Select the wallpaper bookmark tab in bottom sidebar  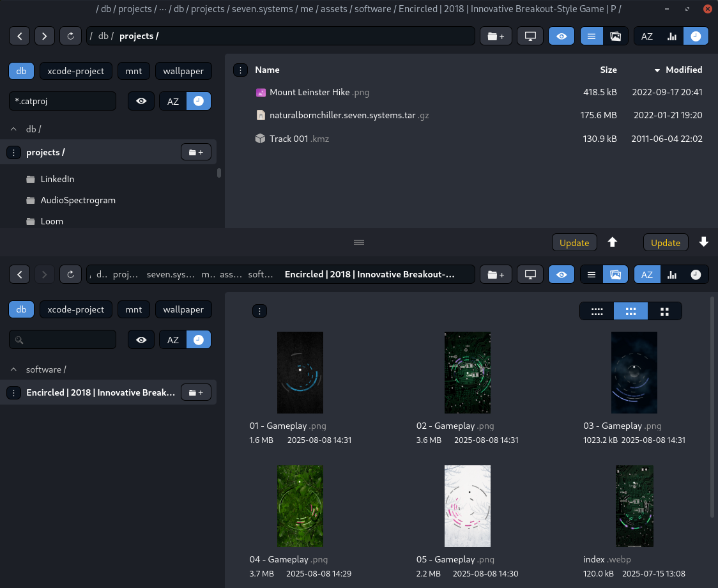point(183,309)
